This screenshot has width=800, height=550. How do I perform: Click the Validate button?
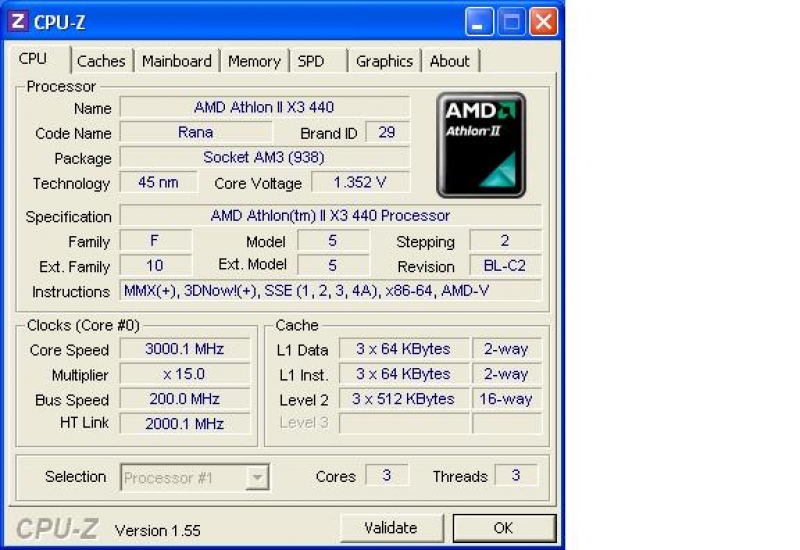pos(391,528)
